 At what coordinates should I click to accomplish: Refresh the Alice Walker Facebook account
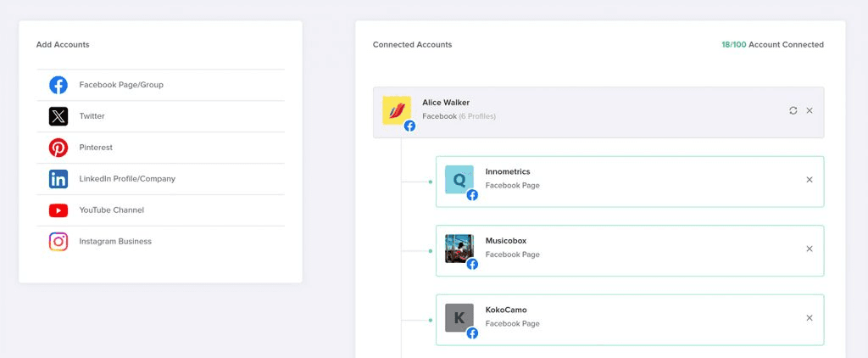pyautogui.click(x=793, y=110)
